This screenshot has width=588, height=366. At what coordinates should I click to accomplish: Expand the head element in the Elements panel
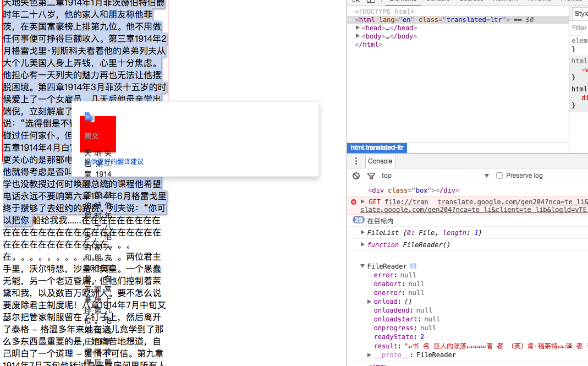click(x=356, y=28)
